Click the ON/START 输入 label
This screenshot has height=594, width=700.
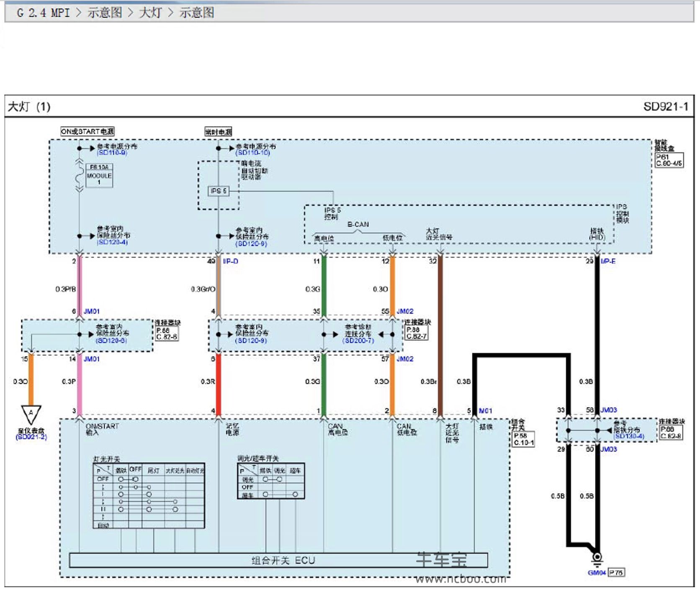pyautogui.click(x=102, y=429)
